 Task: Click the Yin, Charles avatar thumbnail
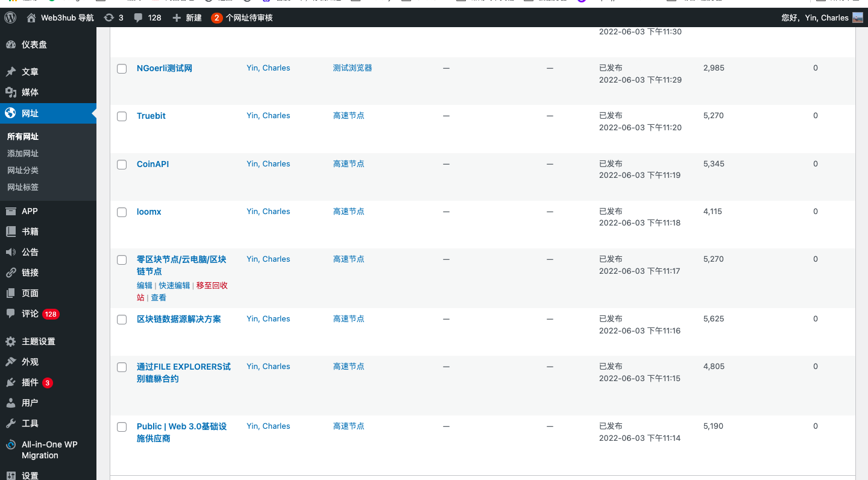(857, 17)
